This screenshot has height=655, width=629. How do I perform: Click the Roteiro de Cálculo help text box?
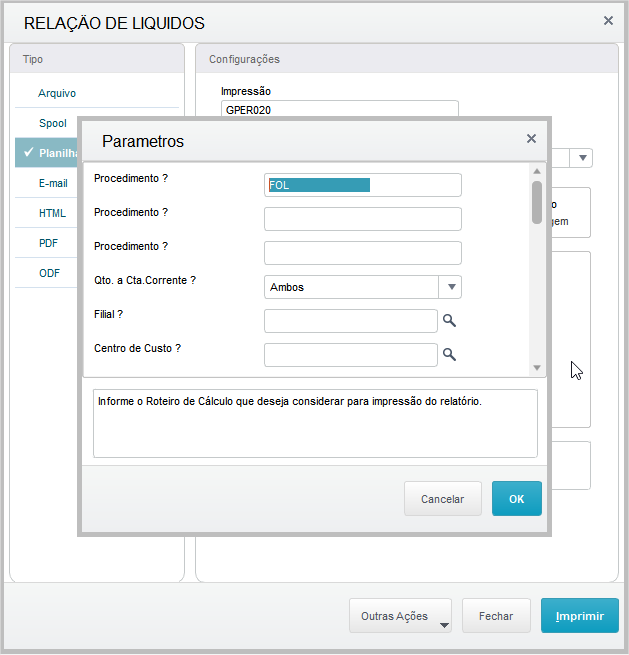coord(315,424)
